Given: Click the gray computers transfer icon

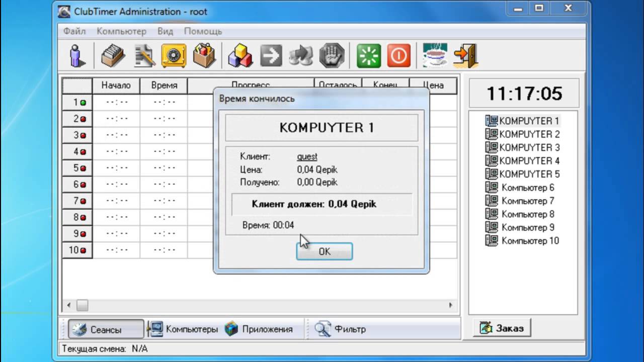Looking at the screenshot, I should click(301, 55).
